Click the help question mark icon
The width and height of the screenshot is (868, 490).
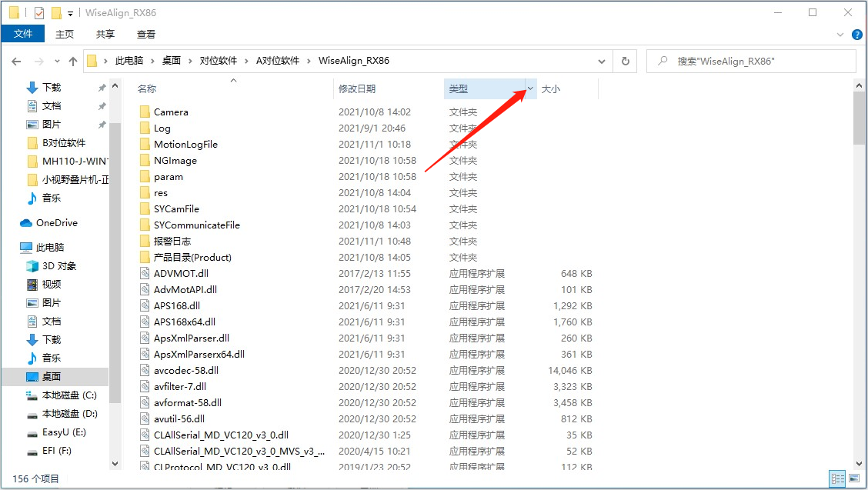click(x=856, y=35)
